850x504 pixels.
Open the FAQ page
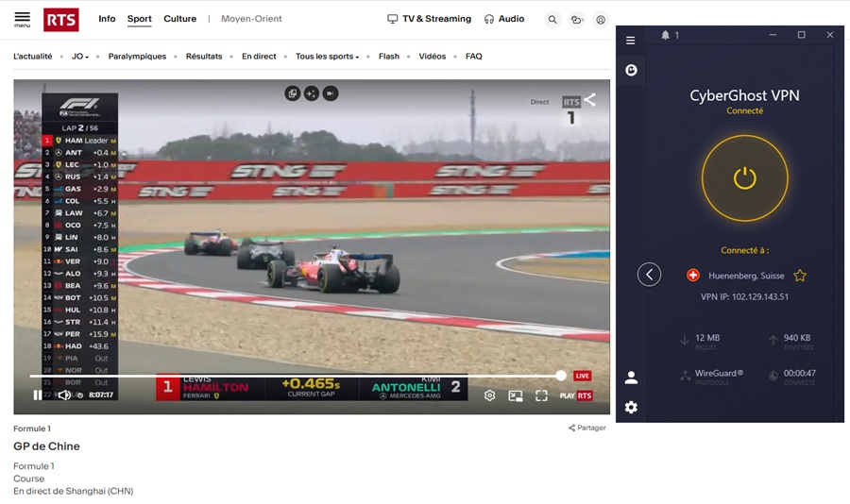click(474, 56)
